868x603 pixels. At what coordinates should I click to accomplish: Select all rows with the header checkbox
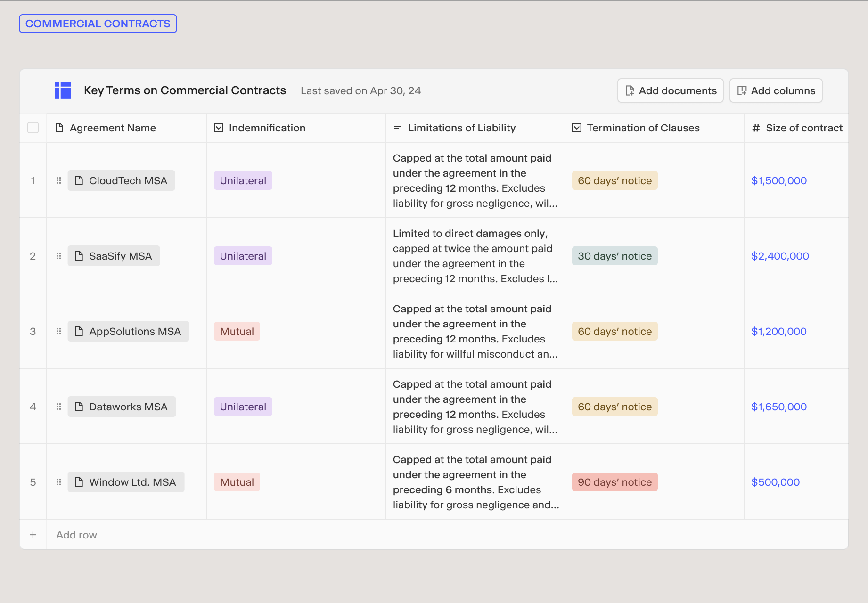click(x=33, y=127)
